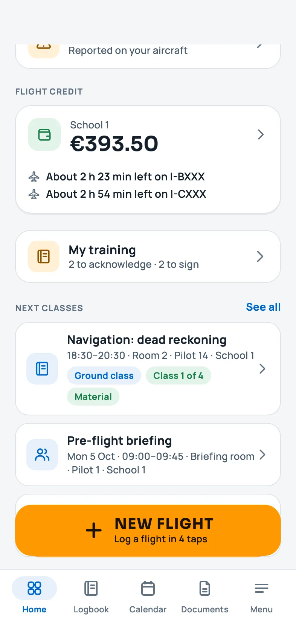Image resolution: width=296 pixels, height=644 pixels.
Task: Follow the See all link for next classes
Action: click(263, 307)
